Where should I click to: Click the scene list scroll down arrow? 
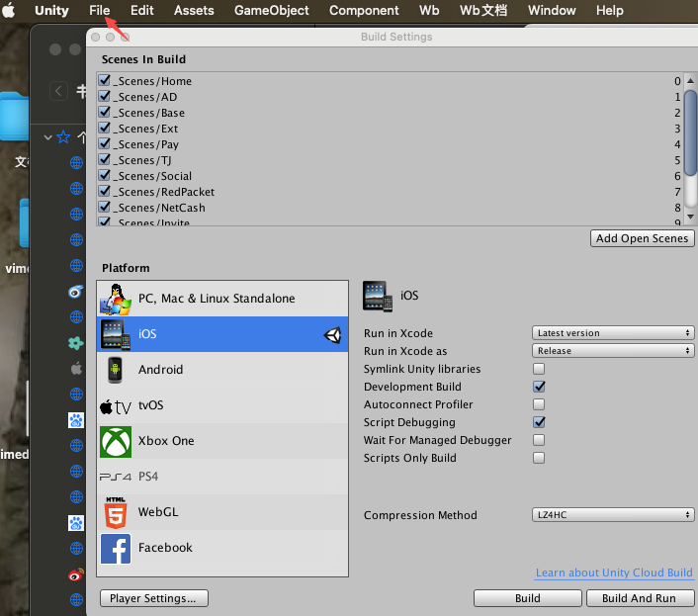coord(690,217)
